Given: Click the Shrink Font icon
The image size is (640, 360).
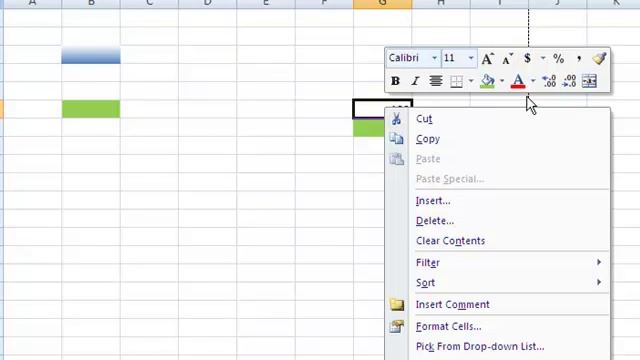Looking at the screenshot, I should pyautogui.click(x=507, y=59).
